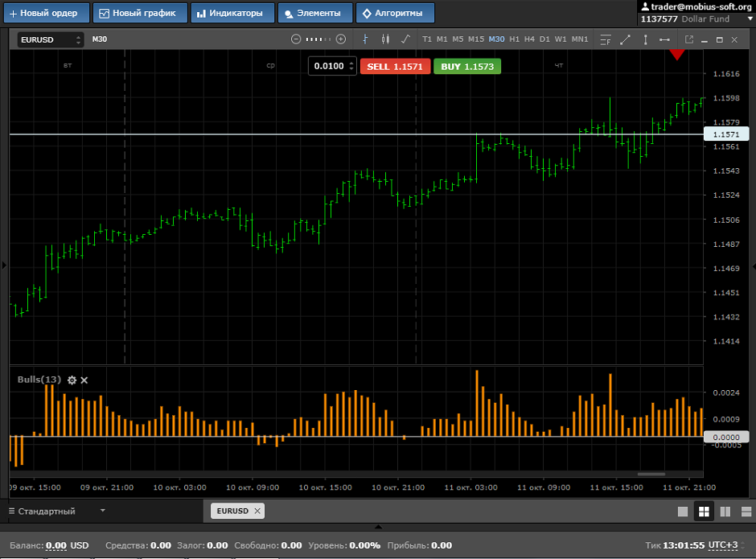The height and width of the screenshot is (559, 756).
Task: Open the Алгоритмы menu
Action: [395, 13]
